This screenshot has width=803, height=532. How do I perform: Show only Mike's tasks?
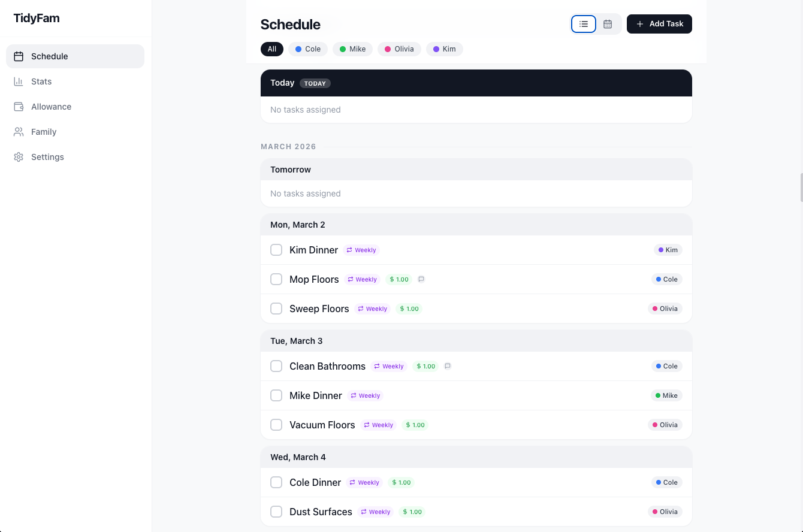pos(352,49)
